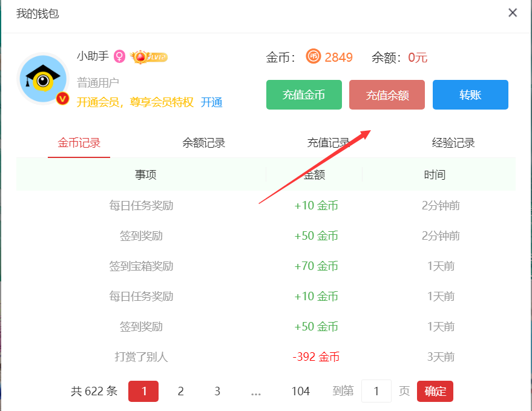The width and height of the screenshot is (532, 411).
Task: Click the red V verification badge
Action: pyautogui.click(x=62, y=98)
